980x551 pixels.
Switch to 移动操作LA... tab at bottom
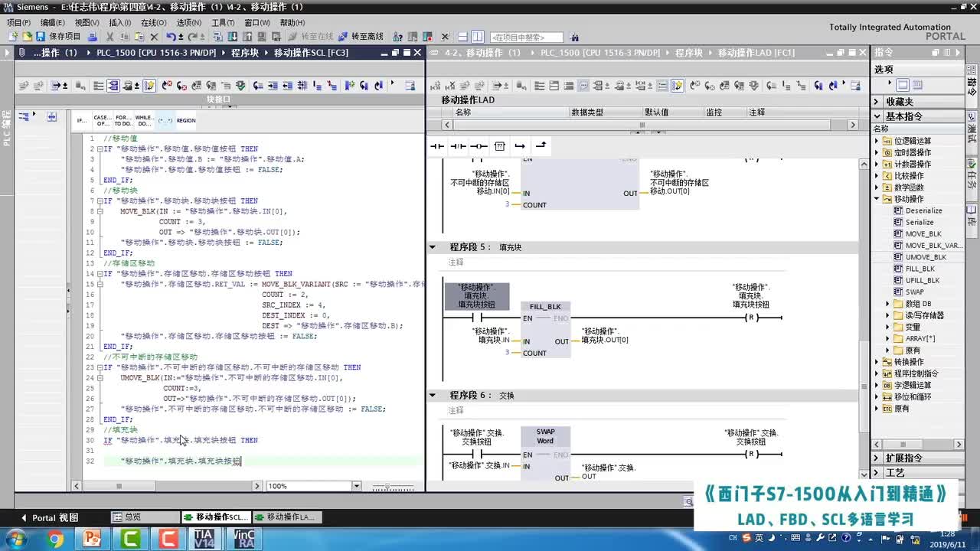pos(286,517)
